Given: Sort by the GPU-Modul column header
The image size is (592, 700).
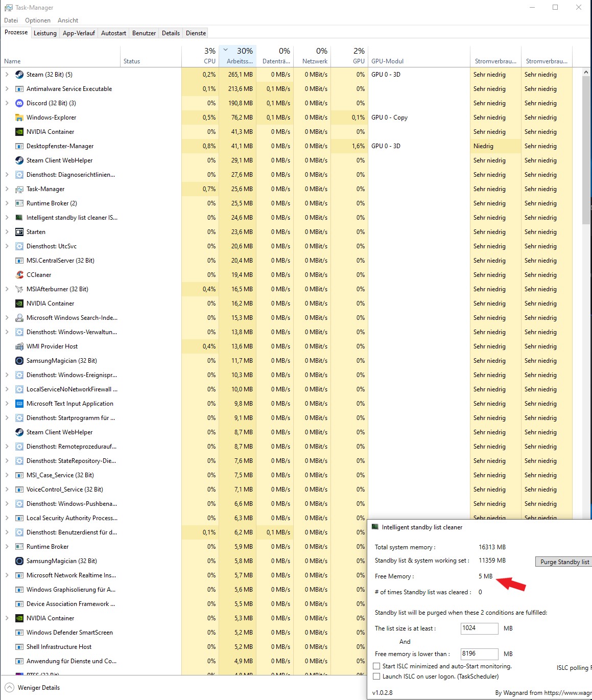Looking at the screenshot, I should pyautogui.click(x=419, y=56).
